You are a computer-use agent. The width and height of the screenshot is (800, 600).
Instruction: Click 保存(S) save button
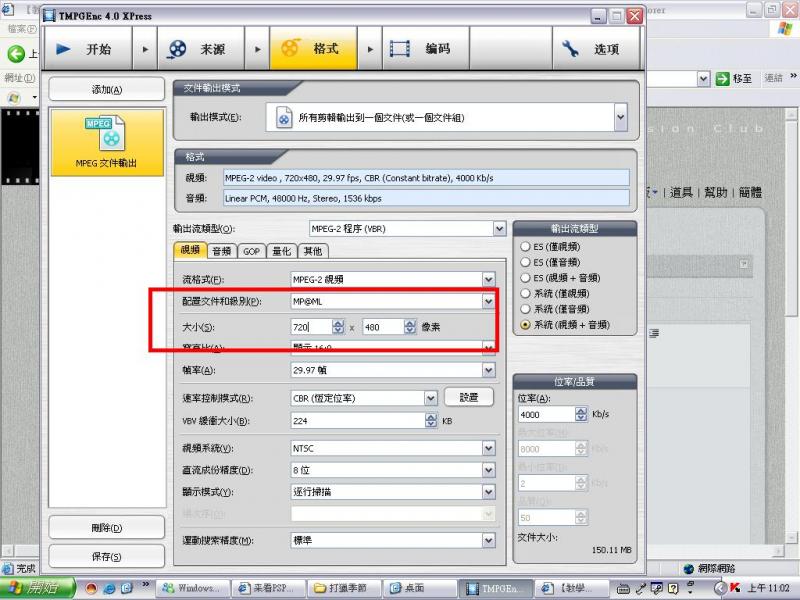click(x=107, y=556)
